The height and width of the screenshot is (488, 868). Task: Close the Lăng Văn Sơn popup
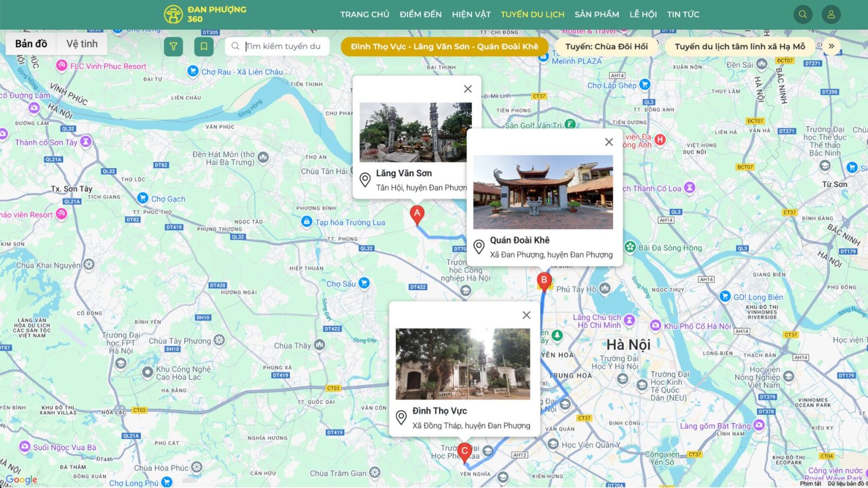pos(468,89)
